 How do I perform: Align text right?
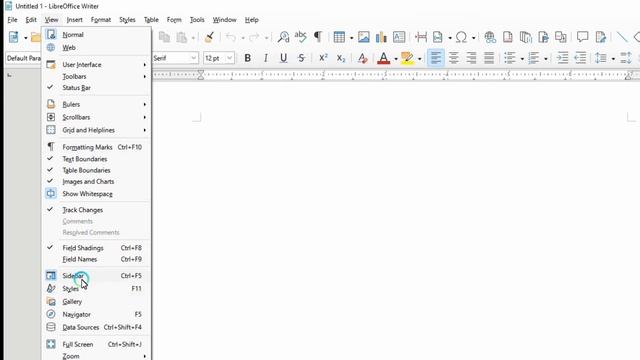[x=471, y=58]
